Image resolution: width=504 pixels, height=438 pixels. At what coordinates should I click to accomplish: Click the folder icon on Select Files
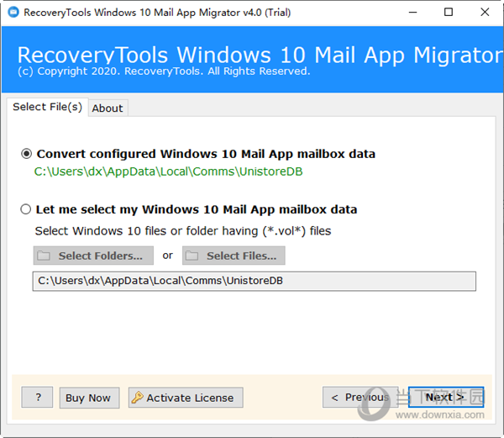192,256
